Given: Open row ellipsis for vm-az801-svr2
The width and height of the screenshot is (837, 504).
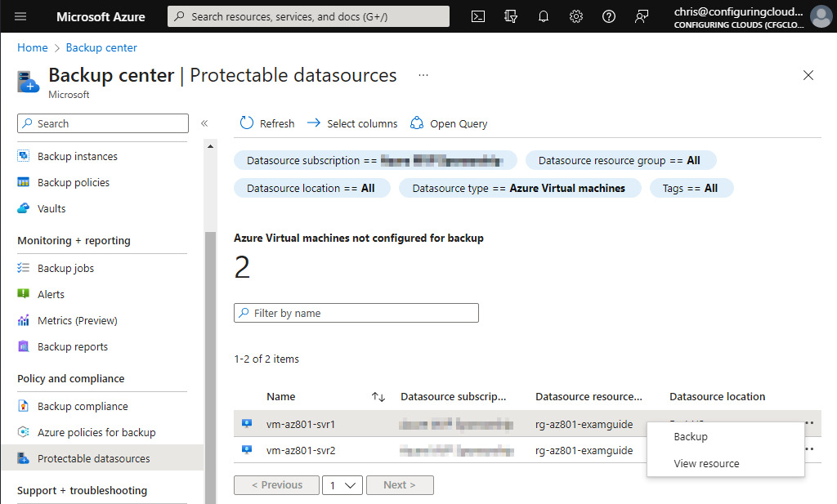Looking at the screenshot, I should pyautogui.click(x=810, y=449).
